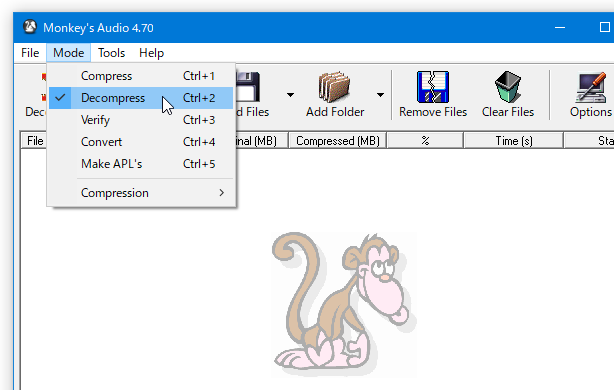
Task: Click the Time (s) column header
Action: click(514, 141)
